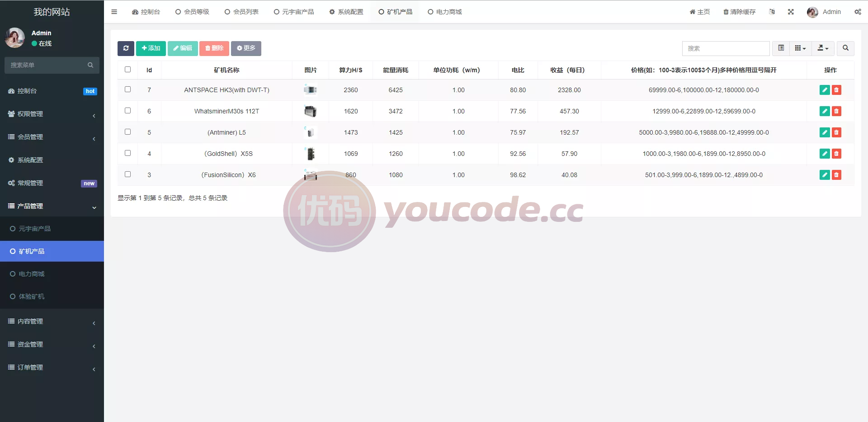The height and width of the screenshot is (422, 868).
Task: Switch to the 会员等级 tab
Action: pyautogui.click(x=192, y=12)
